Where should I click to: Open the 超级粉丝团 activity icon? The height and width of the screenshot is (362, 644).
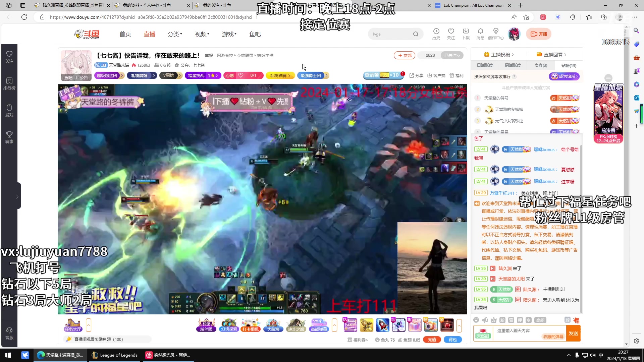206,325
